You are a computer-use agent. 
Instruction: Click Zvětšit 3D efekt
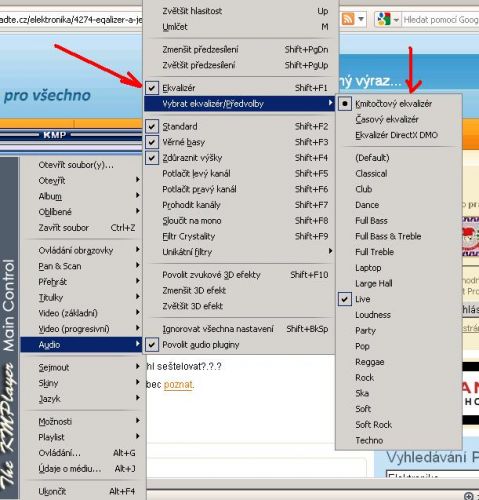pyautogui.click(x=239, y=306)
